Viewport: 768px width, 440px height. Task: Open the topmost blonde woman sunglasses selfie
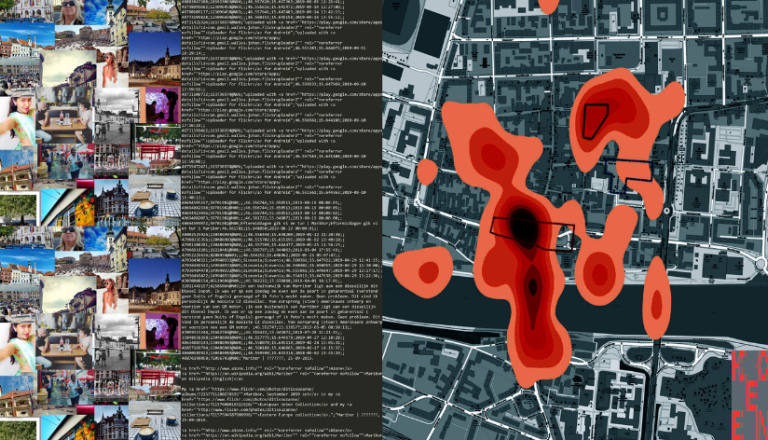point(69,12)
